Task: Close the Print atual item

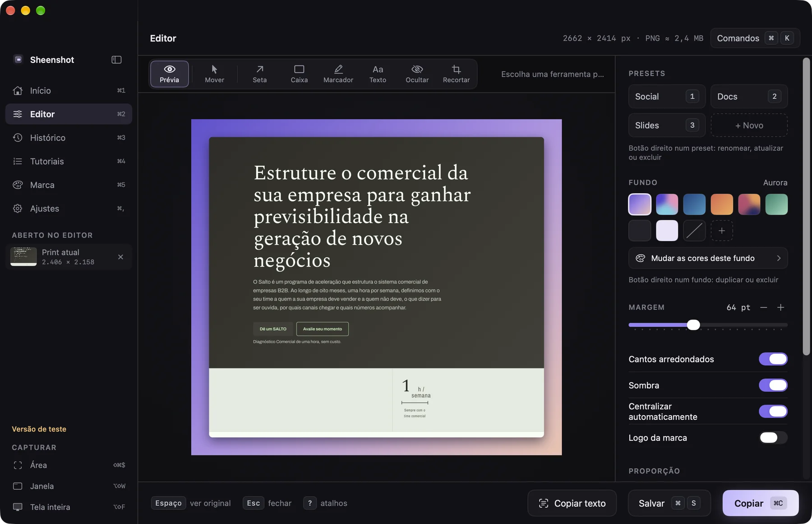Action: pos(120,257)
